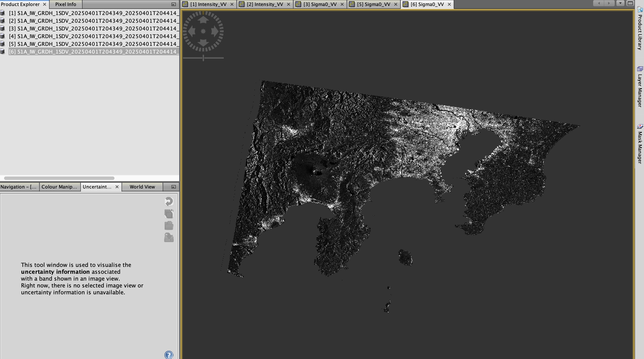Image resolution: width=644 pixels, height=359 pixels.
Task: Click the zoom slider handle in image view
Action: point(203,58)
